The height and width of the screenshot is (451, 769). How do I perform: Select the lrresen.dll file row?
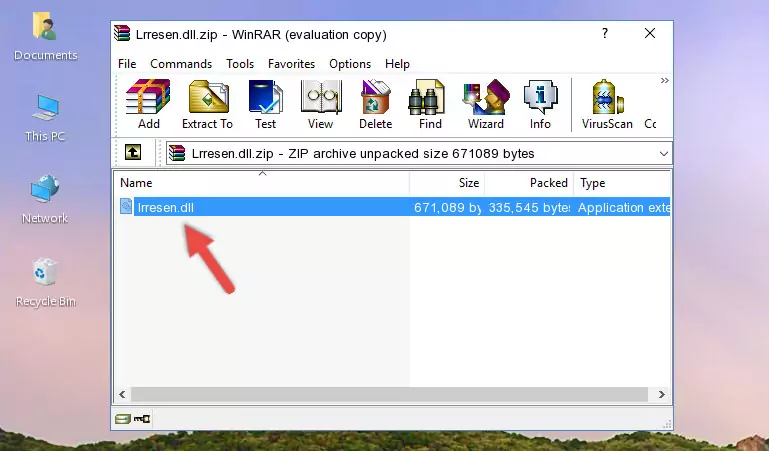click(393, 207)
